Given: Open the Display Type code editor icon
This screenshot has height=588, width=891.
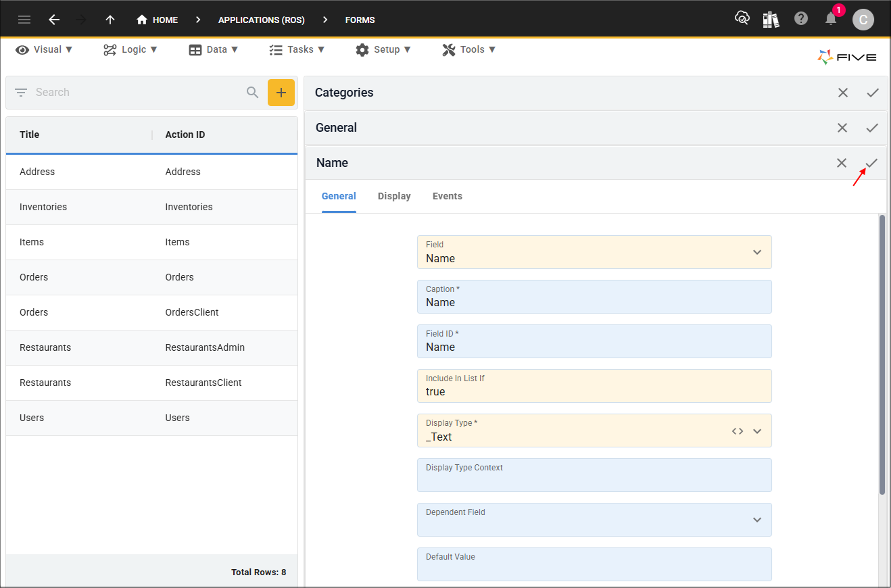Looking at the screenshot, I should [x=738, y=431].
